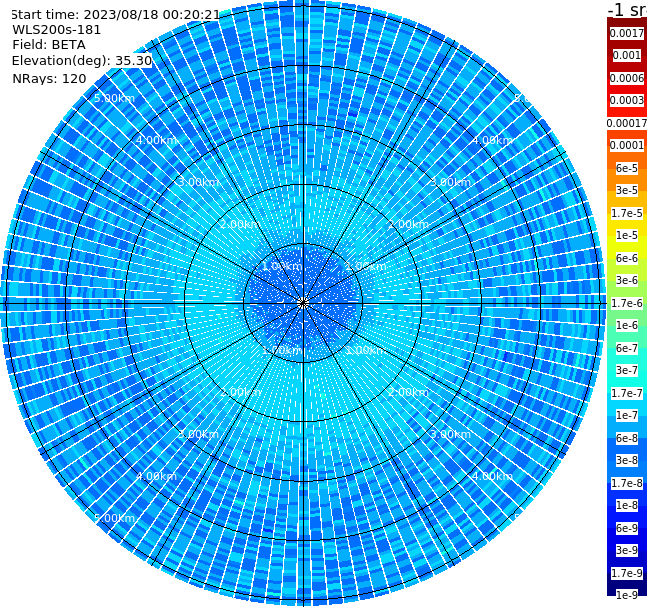This screenshot has width=647, height=607.
Task: Click the 6e-7 colorbar label
Action: tap(627, 348)
